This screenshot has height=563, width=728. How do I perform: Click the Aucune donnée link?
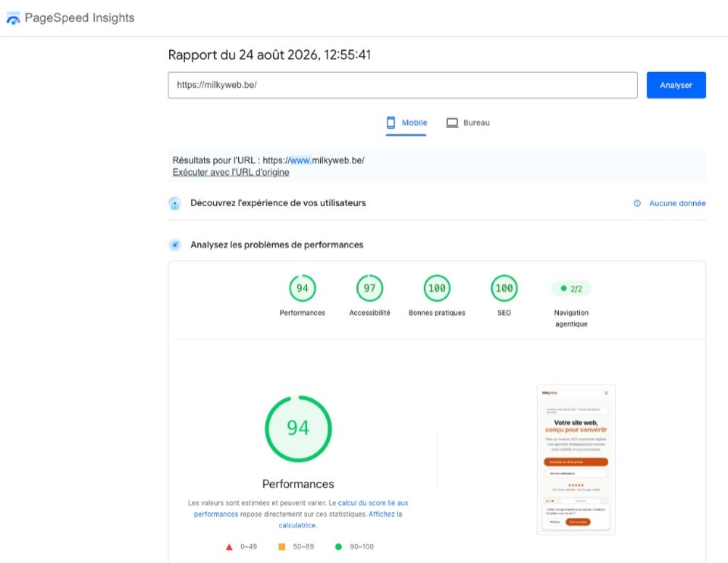pos(677,203)
